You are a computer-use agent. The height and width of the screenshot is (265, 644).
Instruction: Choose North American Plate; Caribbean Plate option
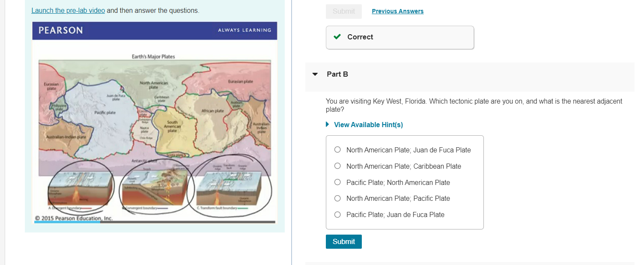point(337,166)
